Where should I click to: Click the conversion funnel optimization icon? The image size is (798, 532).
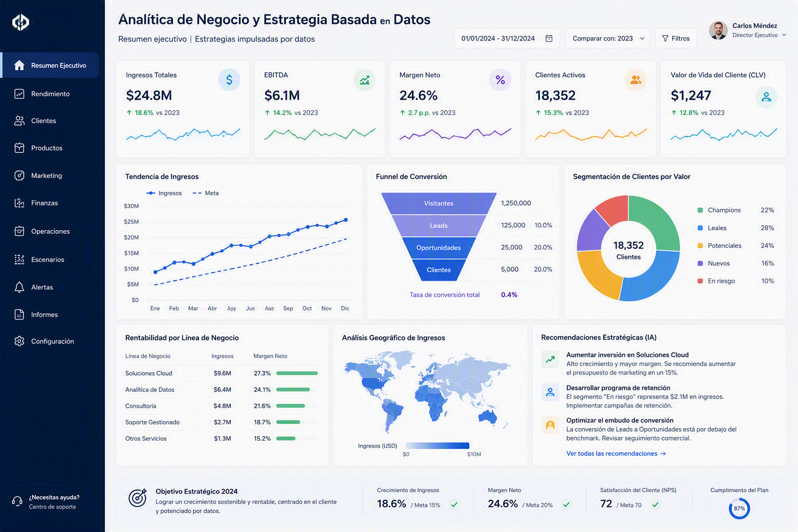(550, 424)
